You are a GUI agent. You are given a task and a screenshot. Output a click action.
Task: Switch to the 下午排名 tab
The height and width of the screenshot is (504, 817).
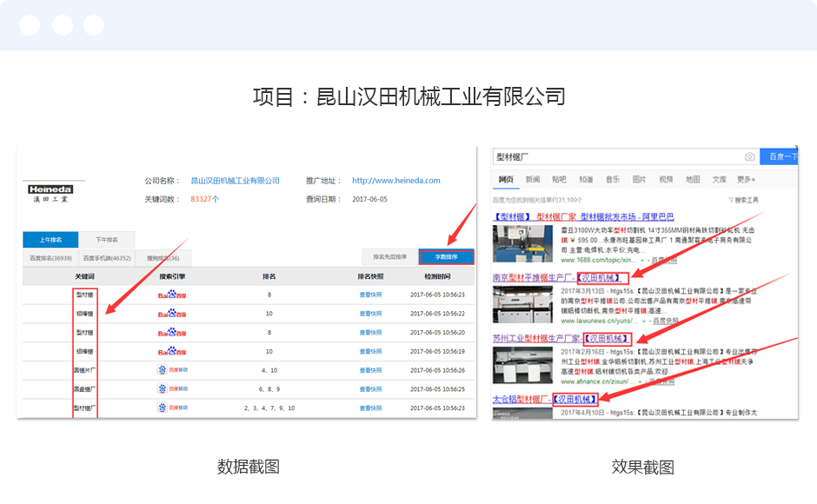click(106, 240)
